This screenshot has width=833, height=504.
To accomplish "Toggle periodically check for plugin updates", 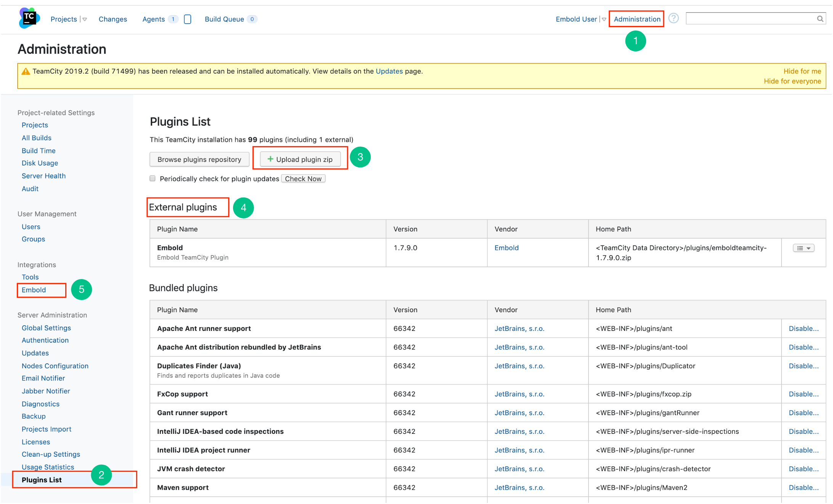I will coord(153,178).
